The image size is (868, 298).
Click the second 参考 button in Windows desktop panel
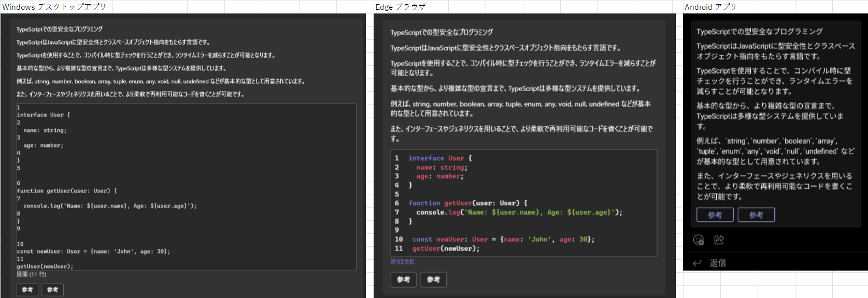click(x=53, y=290)
